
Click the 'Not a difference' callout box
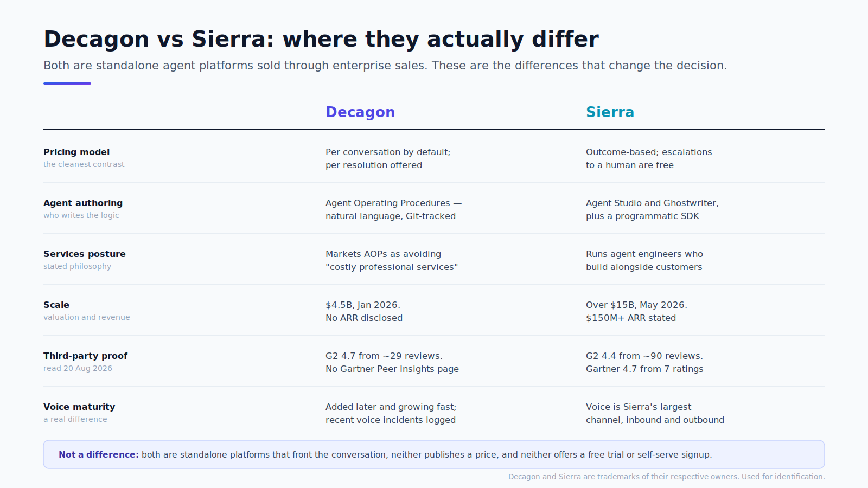coord(434,454)
